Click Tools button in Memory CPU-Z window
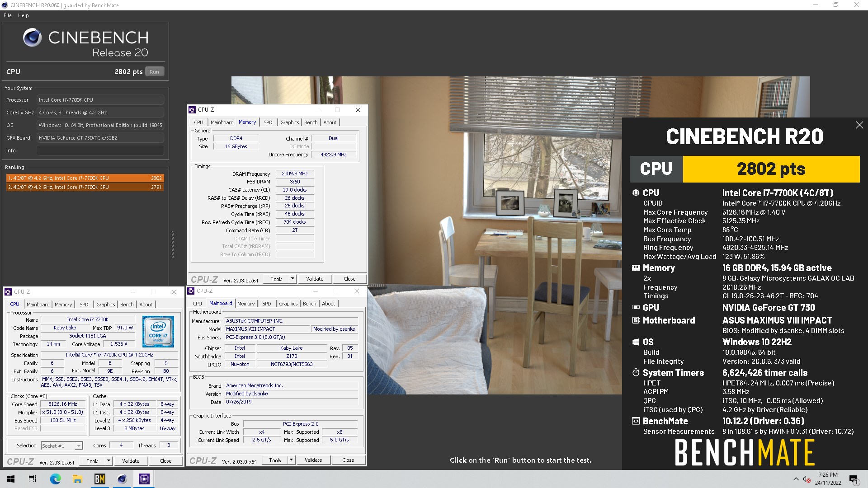Screen dimensions: 868x488 point(277,279)
